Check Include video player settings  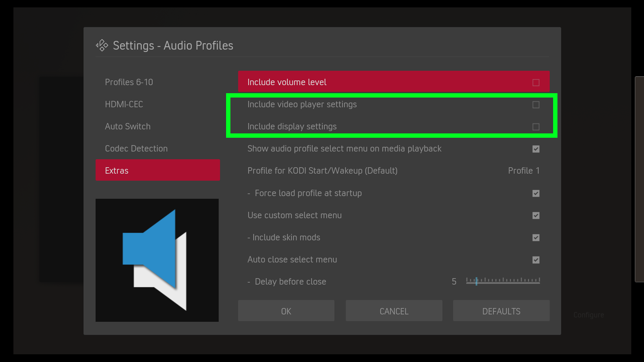click(536, 105)
